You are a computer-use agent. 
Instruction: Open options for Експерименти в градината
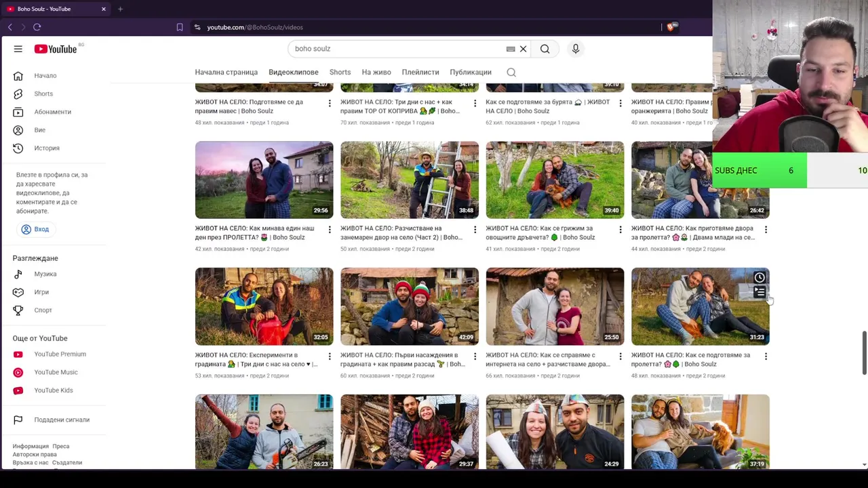[x=330, y=357]
